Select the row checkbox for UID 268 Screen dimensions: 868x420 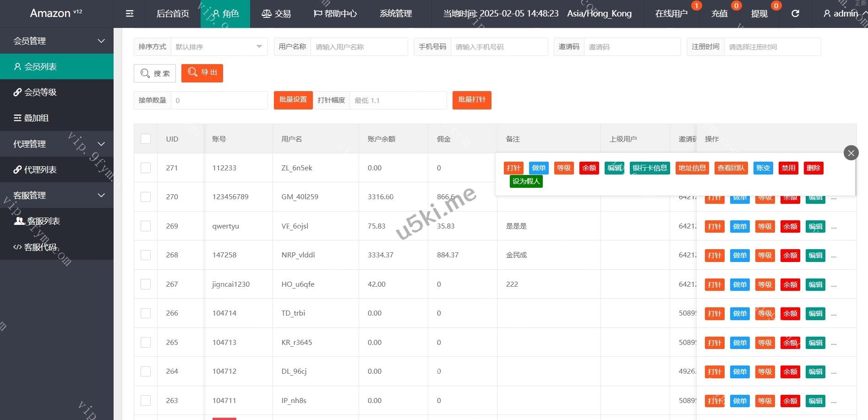[x=146, y=255]
